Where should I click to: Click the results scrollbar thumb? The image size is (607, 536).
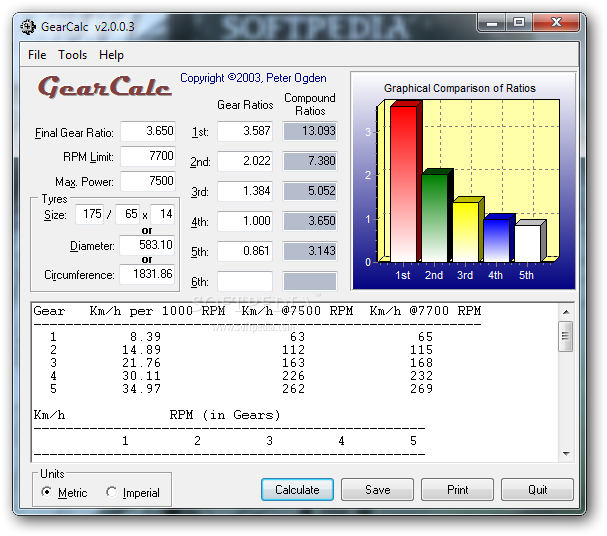click(x=566, y=336)
